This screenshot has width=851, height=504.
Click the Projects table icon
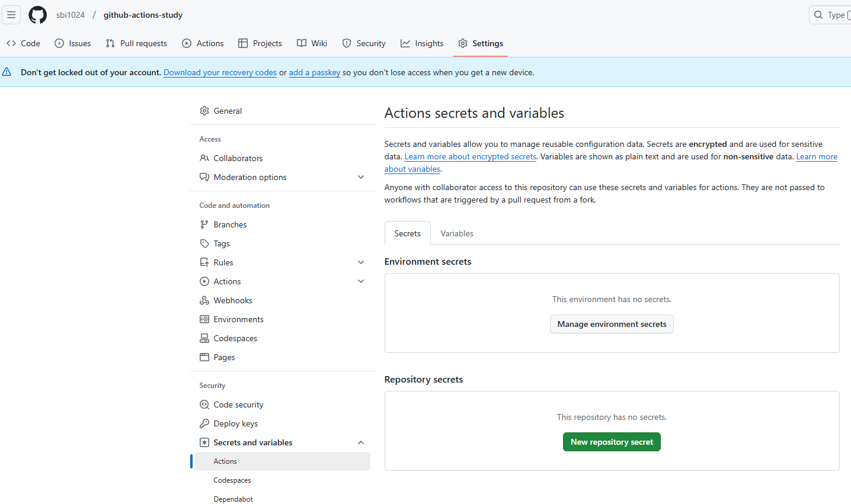pyautogui.click(x=243, y=43)
